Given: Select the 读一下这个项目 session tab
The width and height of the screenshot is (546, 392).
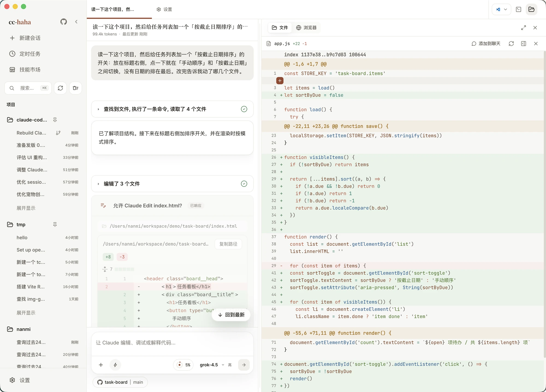Looking at the screenshot, I should 119,9.
